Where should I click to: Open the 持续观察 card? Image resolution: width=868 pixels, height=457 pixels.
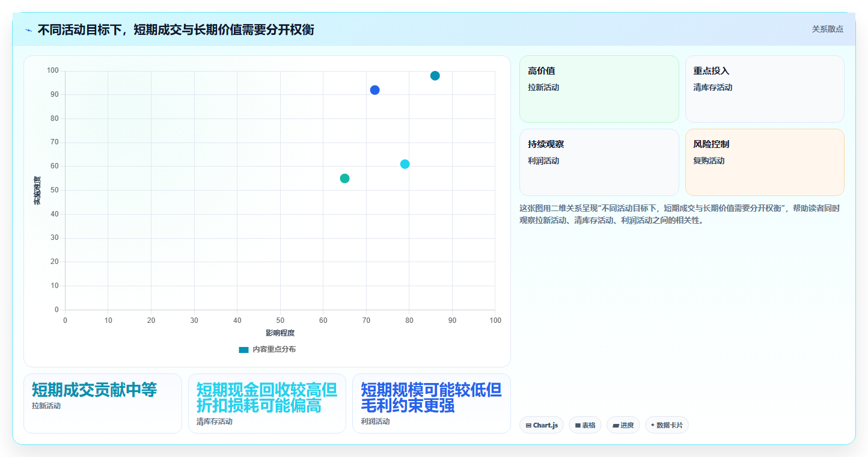599,162
